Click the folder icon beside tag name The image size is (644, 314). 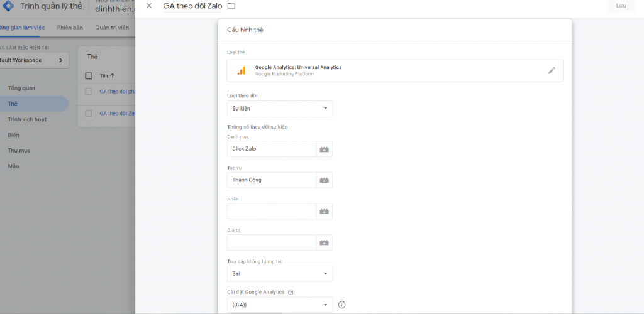pyautogui.click(x=231, y=6)
